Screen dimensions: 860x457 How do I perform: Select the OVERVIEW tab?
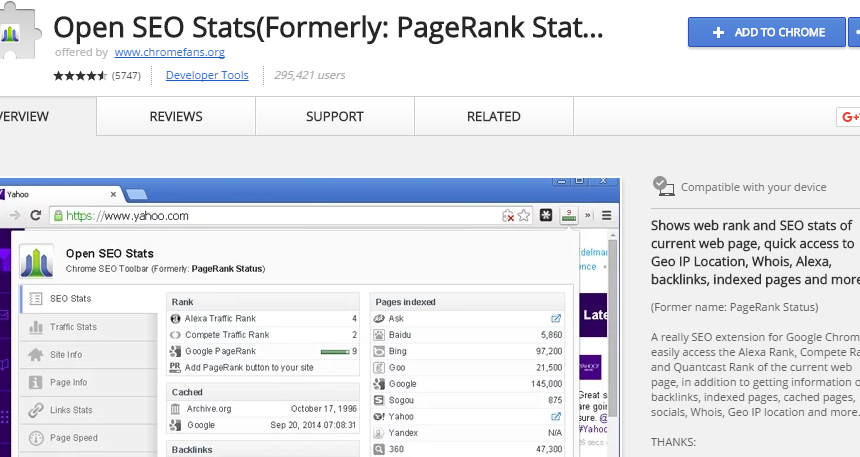pyautogui.click(x=48, y=116)
